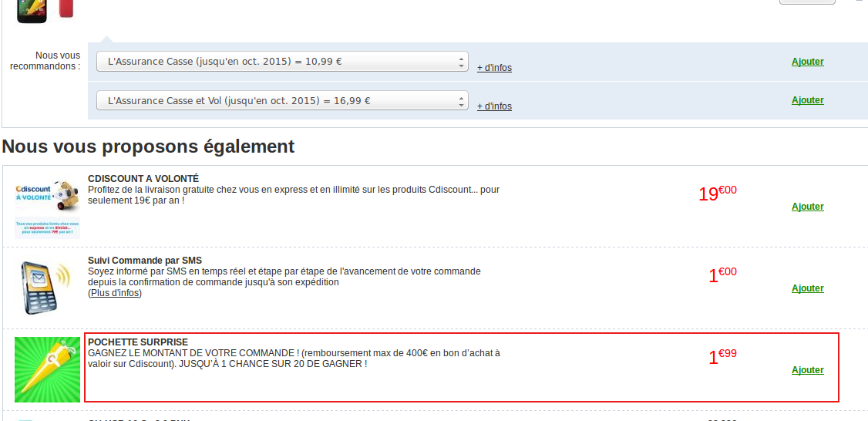Viewport: 868px width, 421px height.
Task: Open the L'Assurance Casse 10,99 € dropdown
Action: pyautogui.click(x=282, y=62)
